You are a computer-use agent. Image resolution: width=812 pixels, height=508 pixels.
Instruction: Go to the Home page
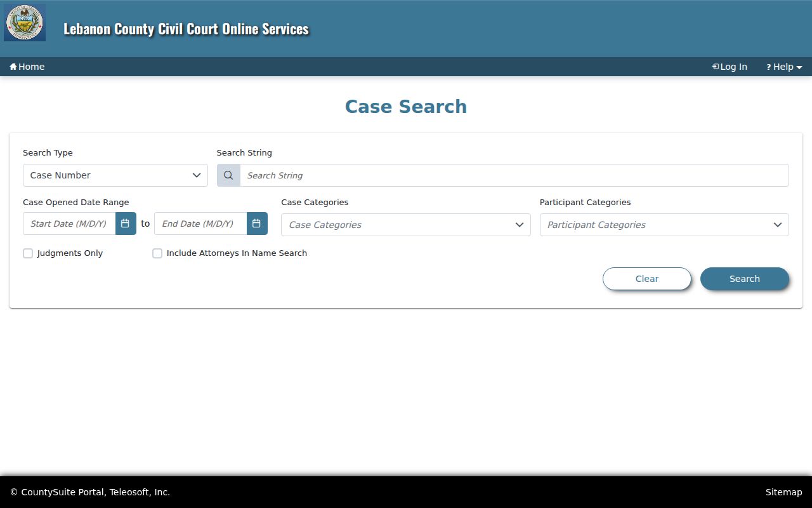[x=27, y=67]
